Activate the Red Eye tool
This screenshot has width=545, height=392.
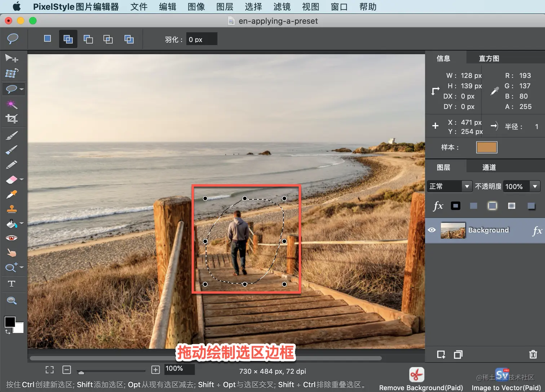12,238
